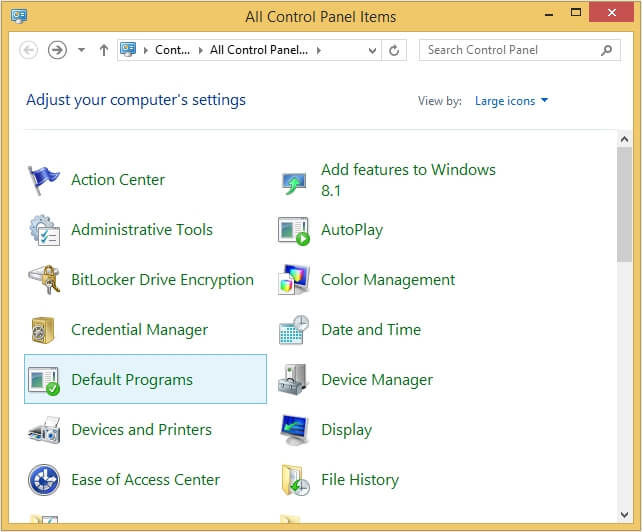Open the Color Management link
642x532 pixels.
388,280
